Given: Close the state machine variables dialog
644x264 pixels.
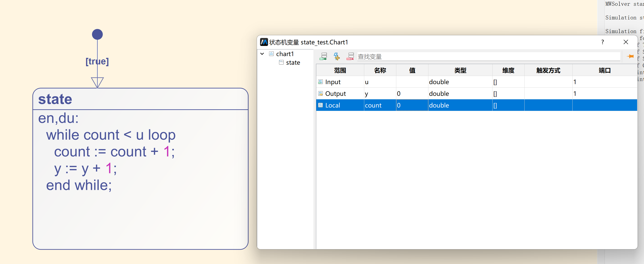Looking at the screenshot, I should coord(626,42).
